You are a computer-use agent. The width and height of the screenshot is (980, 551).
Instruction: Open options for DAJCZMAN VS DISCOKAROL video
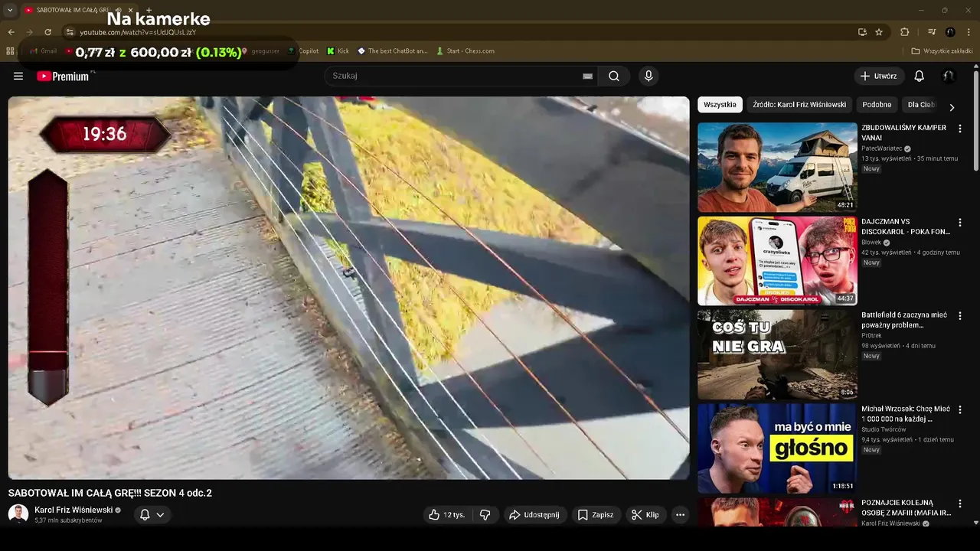(960, 223)
